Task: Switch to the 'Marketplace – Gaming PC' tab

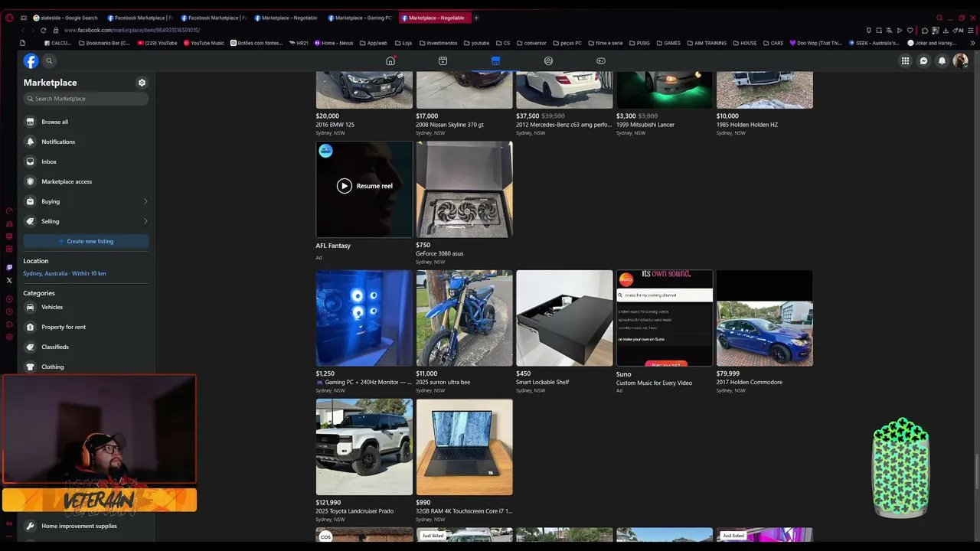Action: pos(361,18)
